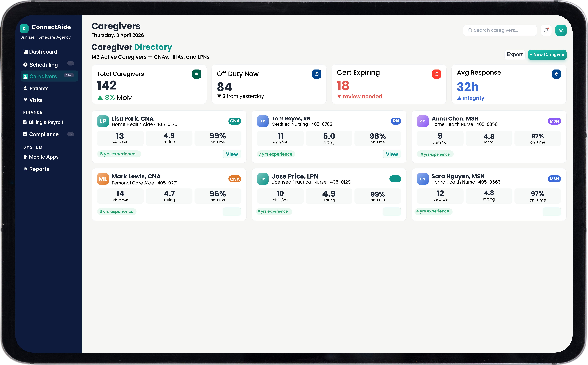Click the blank button on Mark Lewis's card

(x=232, y=212)
